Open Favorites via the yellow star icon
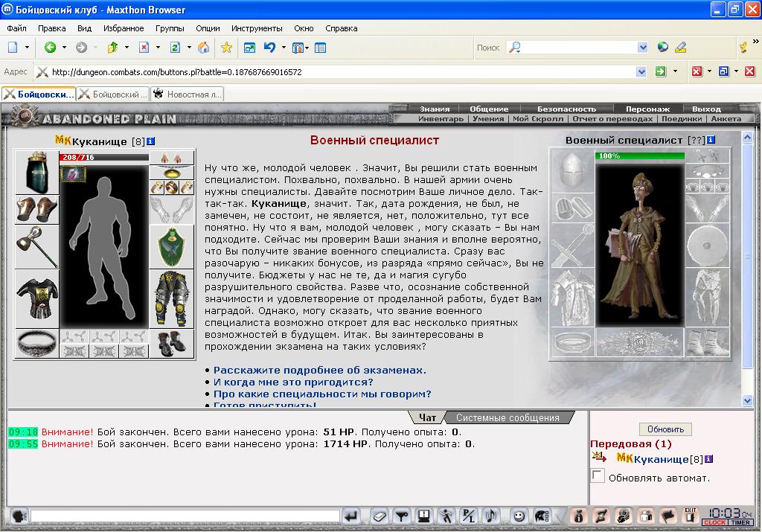 pos(226,47)
